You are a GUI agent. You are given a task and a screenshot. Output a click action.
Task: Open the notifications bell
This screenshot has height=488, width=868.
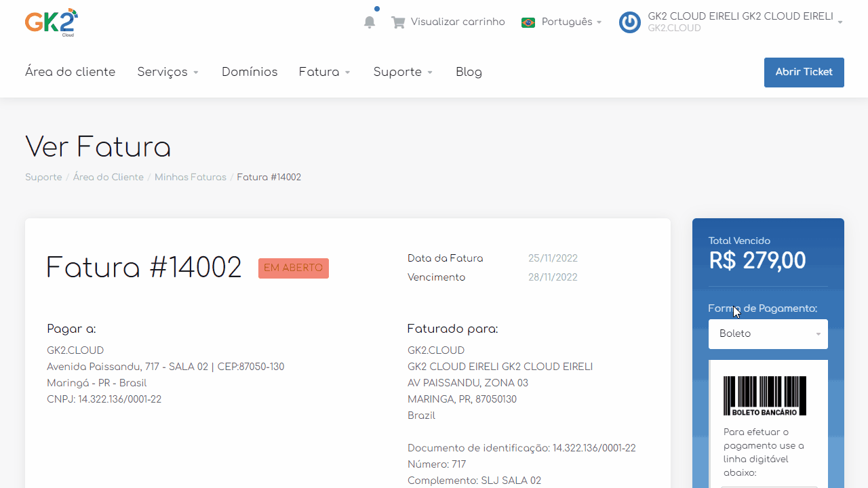[370, 22]
